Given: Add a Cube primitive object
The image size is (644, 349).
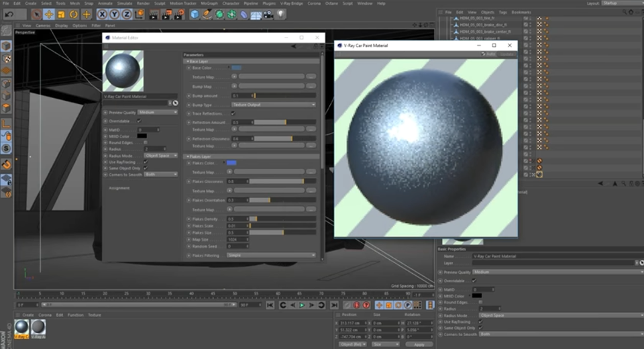Looking at the screenshot, I should (x=195, y=15).
